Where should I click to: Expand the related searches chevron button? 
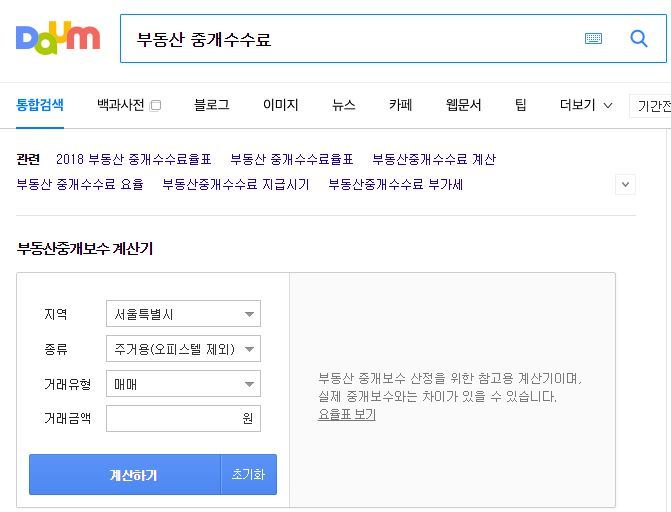coord(625,185)
